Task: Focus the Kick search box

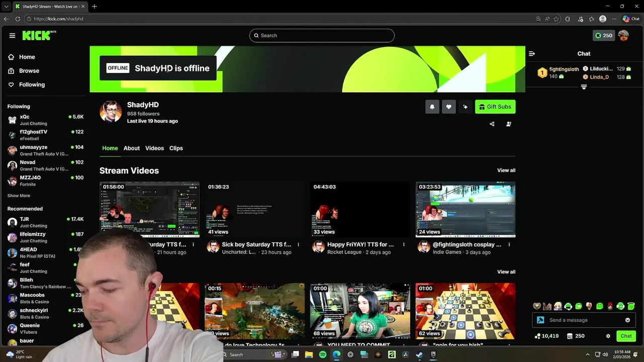Action: (321, 35)
